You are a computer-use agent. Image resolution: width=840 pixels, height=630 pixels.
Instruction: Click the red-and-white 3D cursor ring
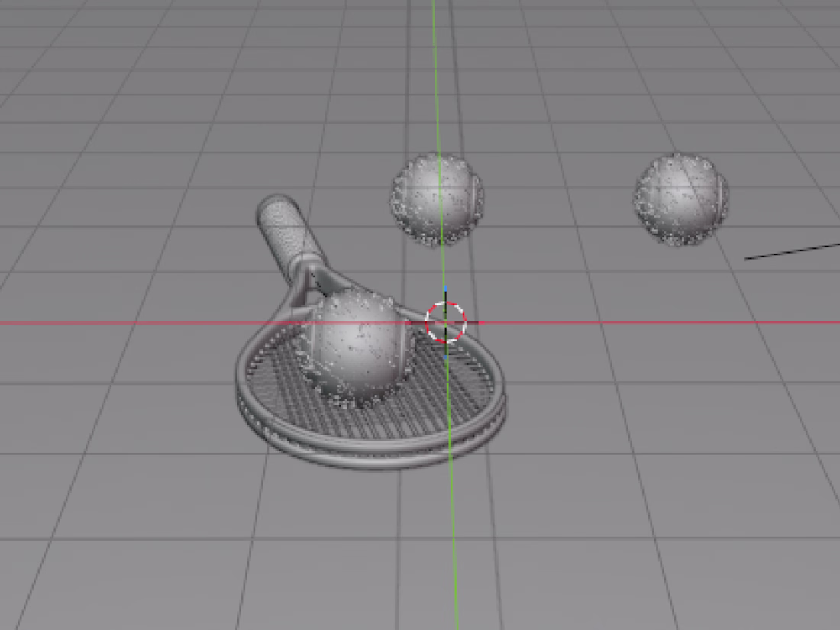[446, 322]
